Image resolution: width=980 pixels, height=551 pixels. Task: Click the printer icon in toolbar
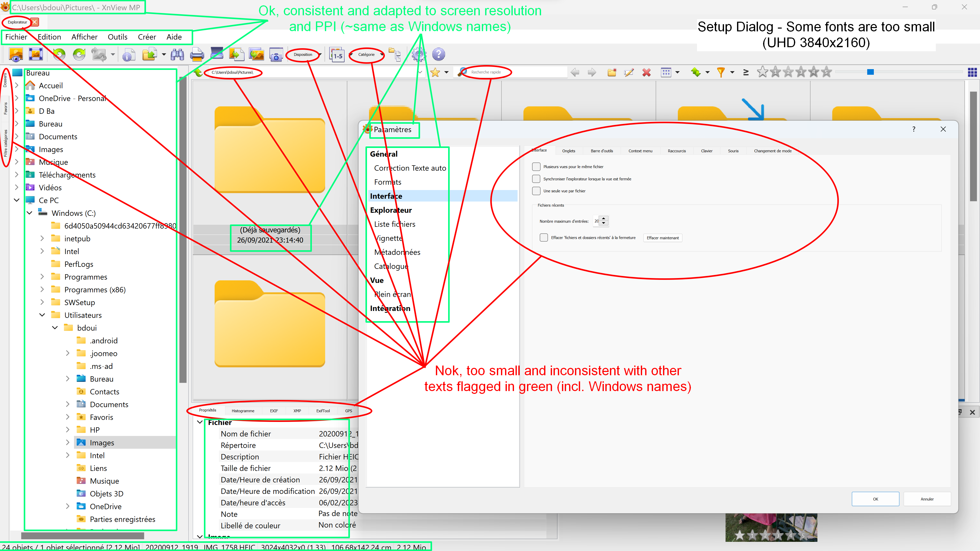pyautogui.click(x=197, y=55)
